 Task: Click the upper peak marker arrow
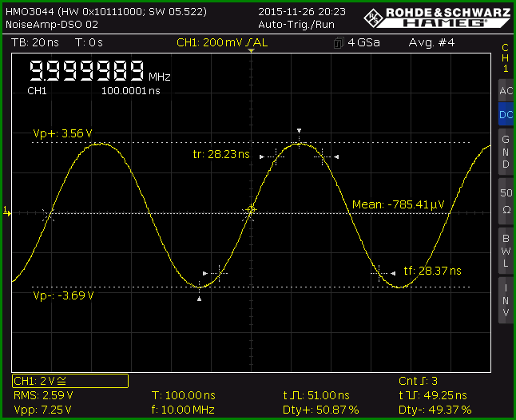click(299, 131)
